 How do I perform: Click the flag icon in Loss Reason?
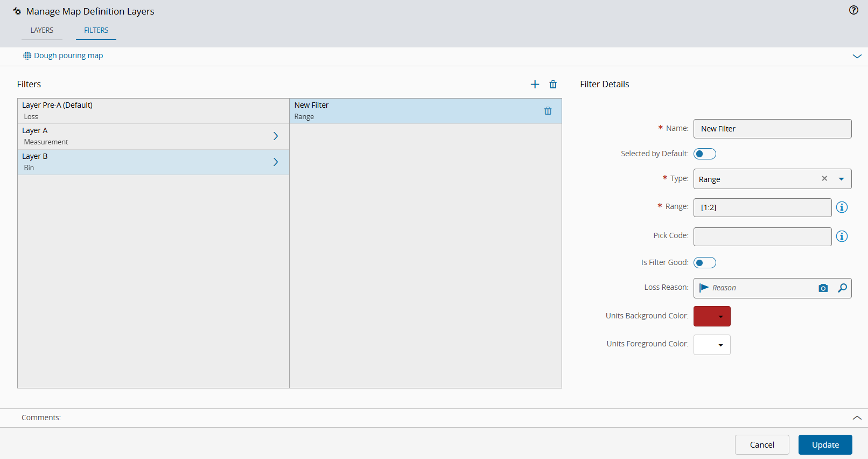click(x=704, y=288)
